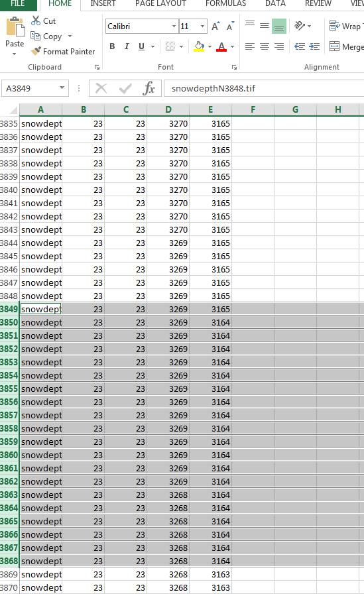
Task: Click Insert Function fx icon
Action: [149, 88]
